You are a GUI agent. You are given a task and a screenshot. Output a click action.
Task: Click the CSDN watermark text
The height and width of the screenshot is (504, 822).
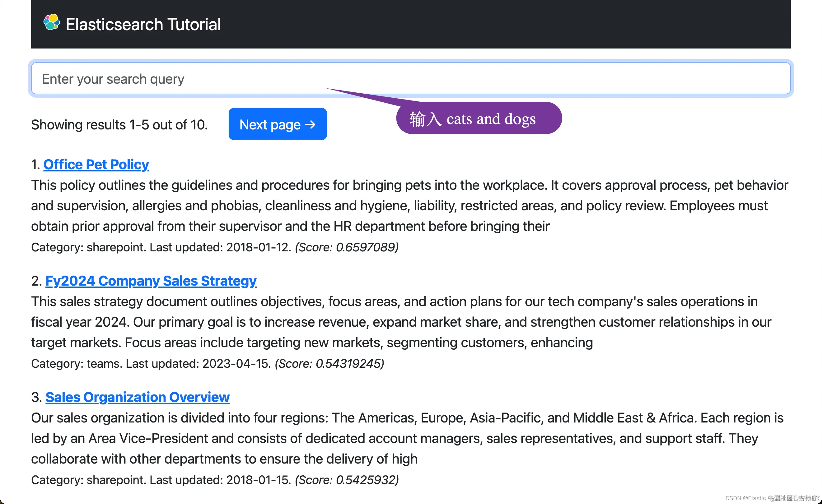[771, 498]
